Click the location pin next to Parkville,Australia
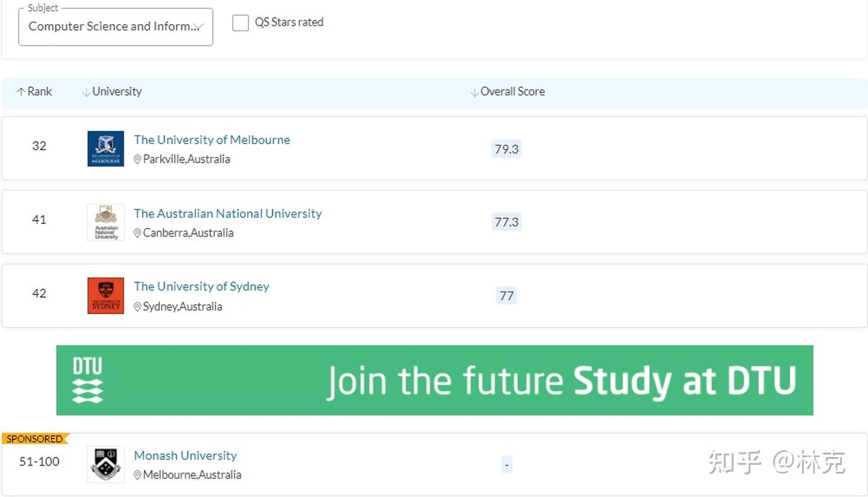This screenshot has width=868, height=497. coord(137,160)
